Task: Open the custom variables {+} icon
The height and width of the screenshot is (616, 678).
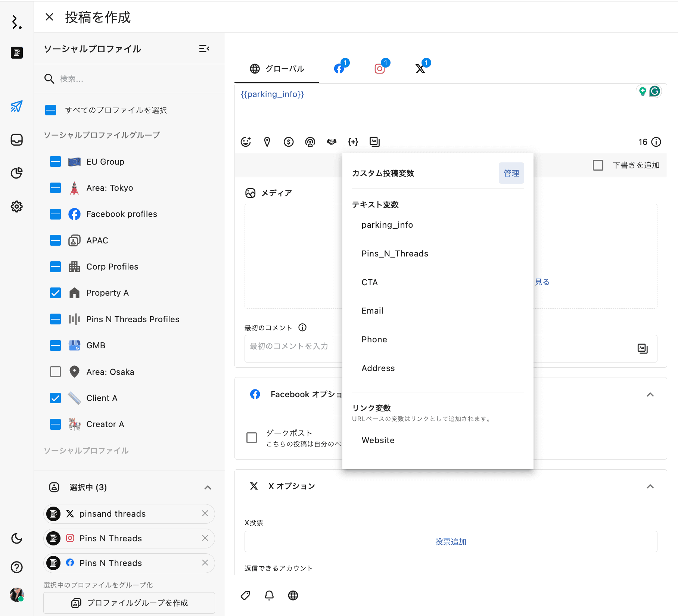Action: click(353, 142)
